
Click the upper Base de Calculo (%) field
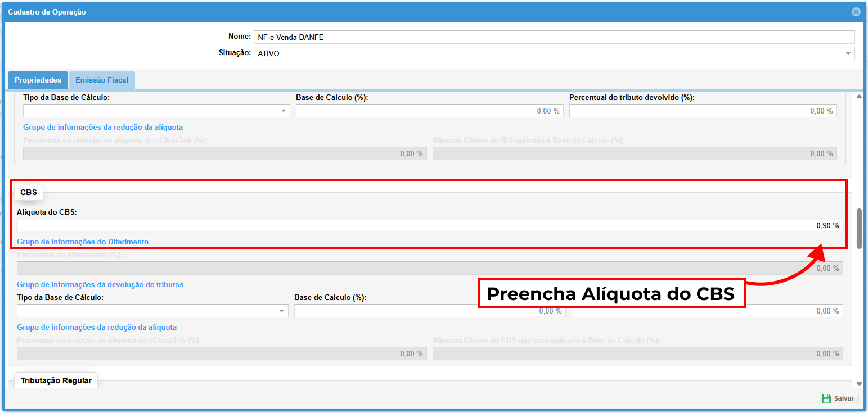pyautogui.click(x=429, y=111)
